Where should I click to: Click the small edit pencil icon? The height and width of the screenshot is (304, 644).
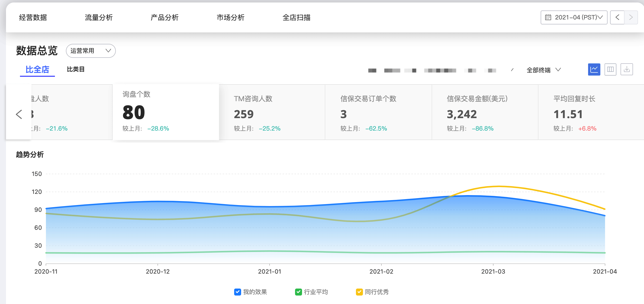coord(512,70)
